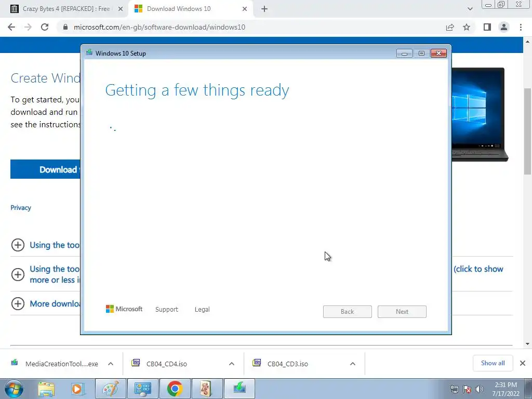Open Chrome's side panel icon

487,27
